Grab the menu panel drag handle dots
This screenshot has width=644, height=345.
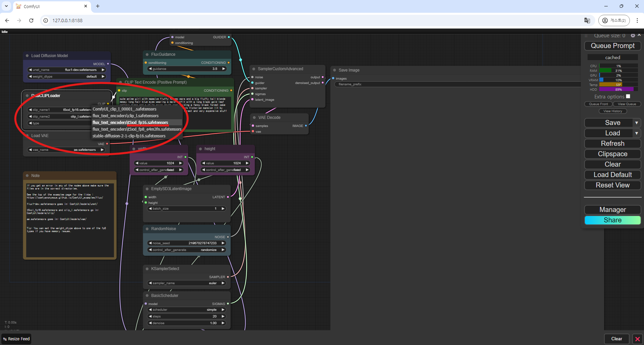[586, 36]
